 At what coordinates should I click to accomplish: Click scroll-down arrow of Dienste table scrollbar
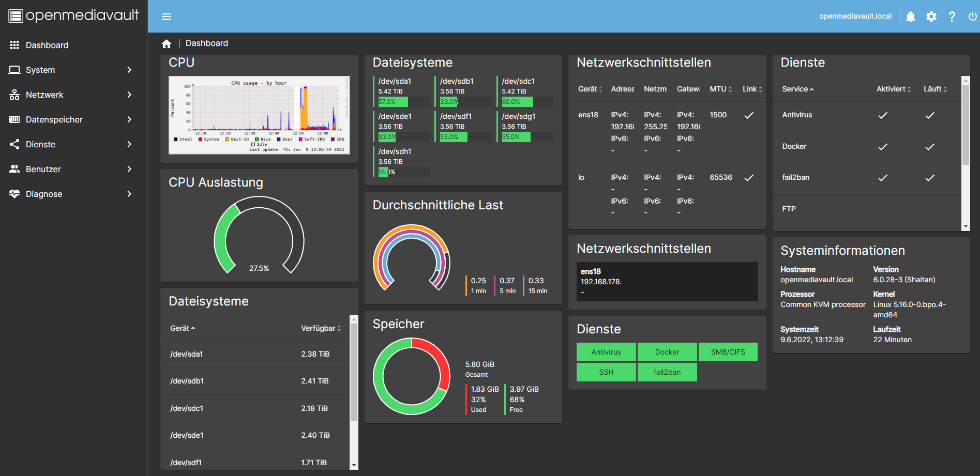pyautogui.click(x=966, y=226)
